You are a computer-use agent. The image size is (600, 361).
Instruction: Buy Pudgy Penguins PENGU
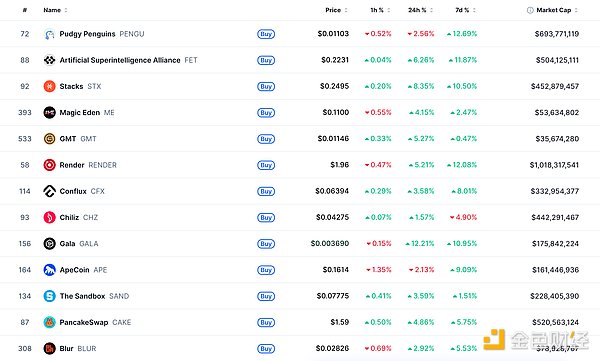266,34
